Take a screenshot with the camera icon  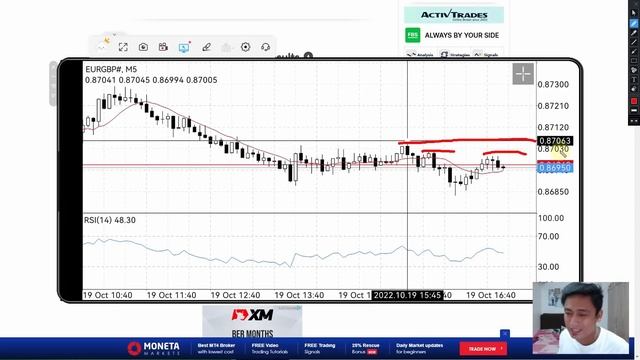tap(143, 47)
